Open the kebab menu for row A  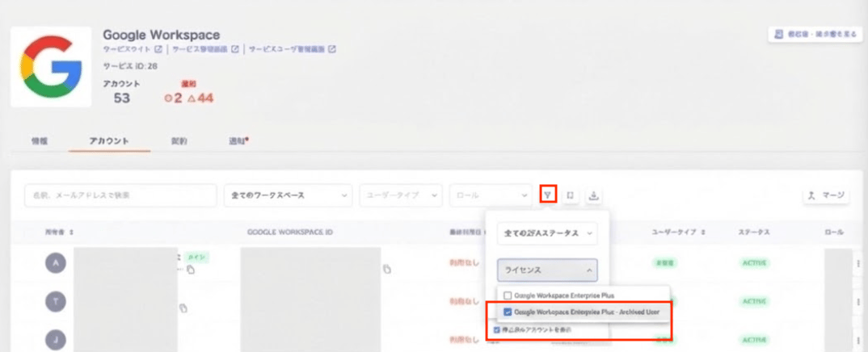click(858, 263)
